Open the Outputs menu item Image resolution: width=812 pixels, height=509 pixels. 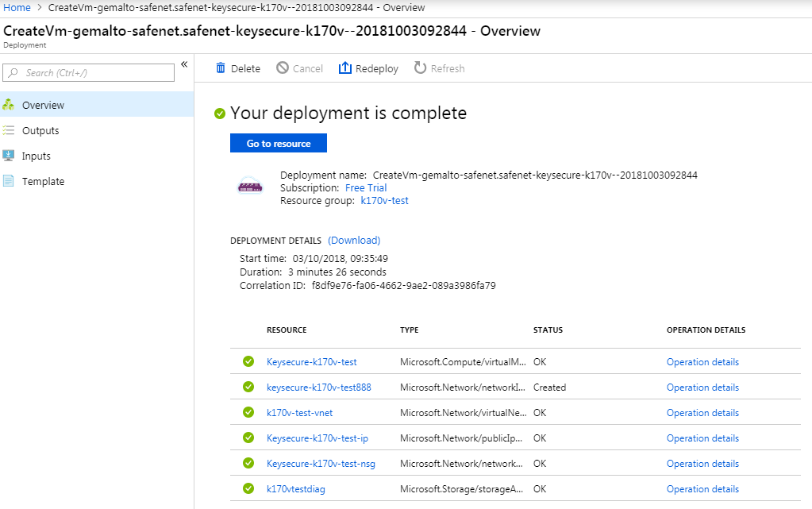(40, 130)
